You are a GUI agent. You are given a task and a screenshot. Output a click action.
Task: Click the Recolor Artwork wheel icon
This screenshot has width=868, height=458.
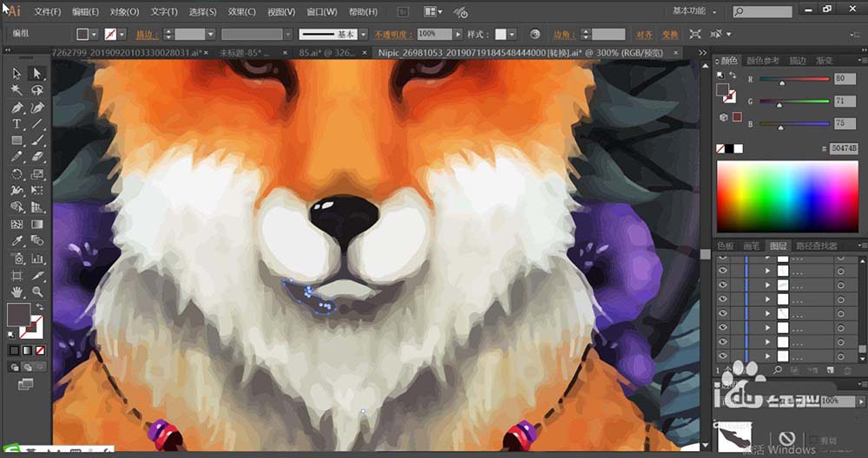click(534, 35)
